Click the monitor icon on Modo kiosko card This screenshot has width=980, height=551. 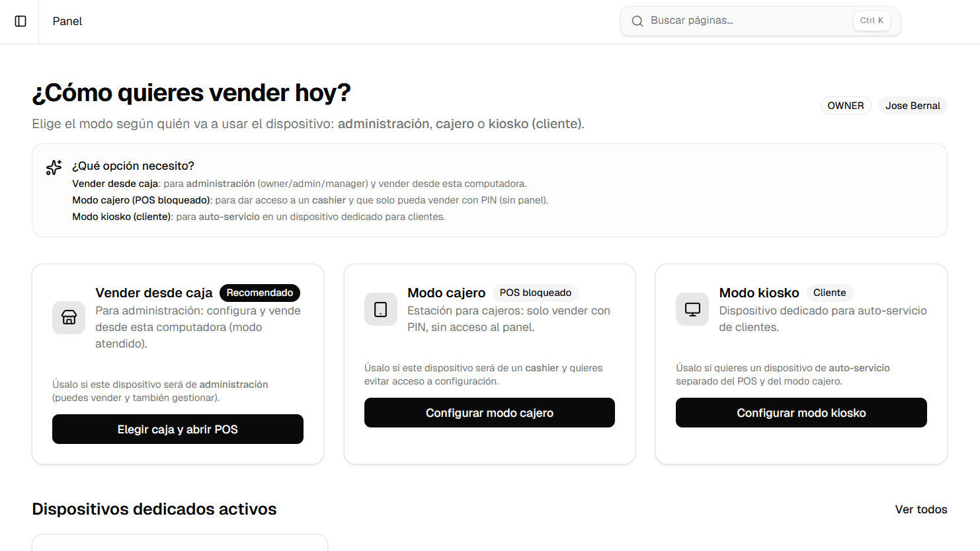pyautogui.click(x=692, y=309)
